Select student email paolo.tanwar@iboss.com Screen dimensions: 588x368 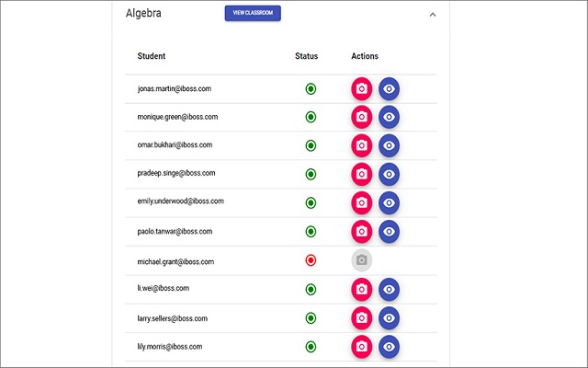pyautogui.click(x=175, y=232)
